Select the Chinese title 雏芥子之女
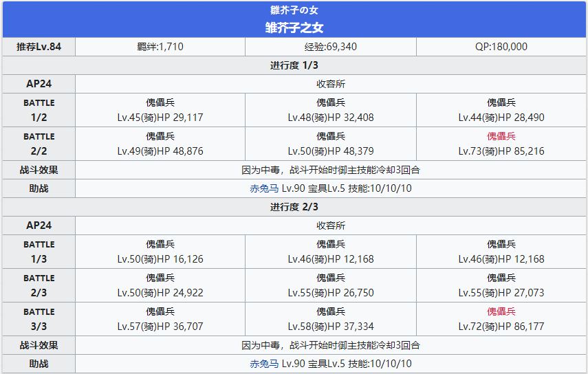Viewport: 588px width, 374px height. [x=294, y=27]
